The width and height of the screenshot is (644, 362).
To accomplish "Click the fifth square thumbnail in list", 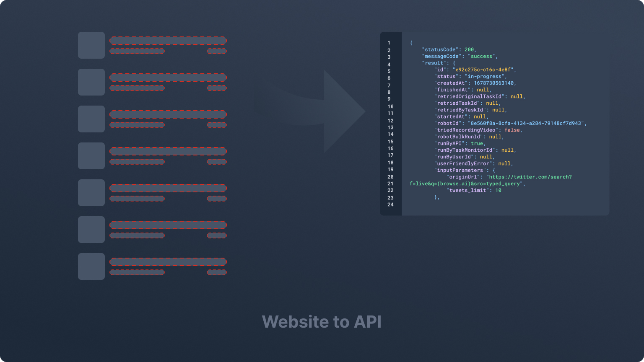I will [91, 192].
